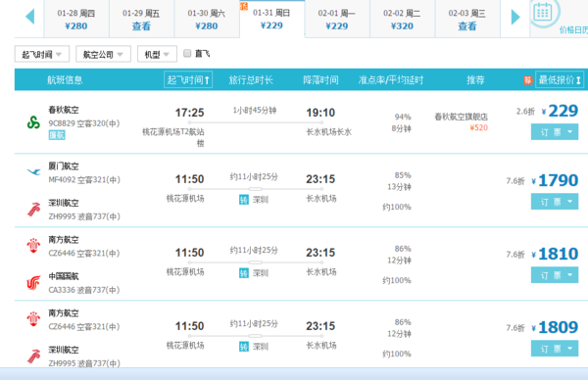Screen dimensions: 588x380
Task: Sort by 起飞时间 column header
Action: [x=188, y=80]
